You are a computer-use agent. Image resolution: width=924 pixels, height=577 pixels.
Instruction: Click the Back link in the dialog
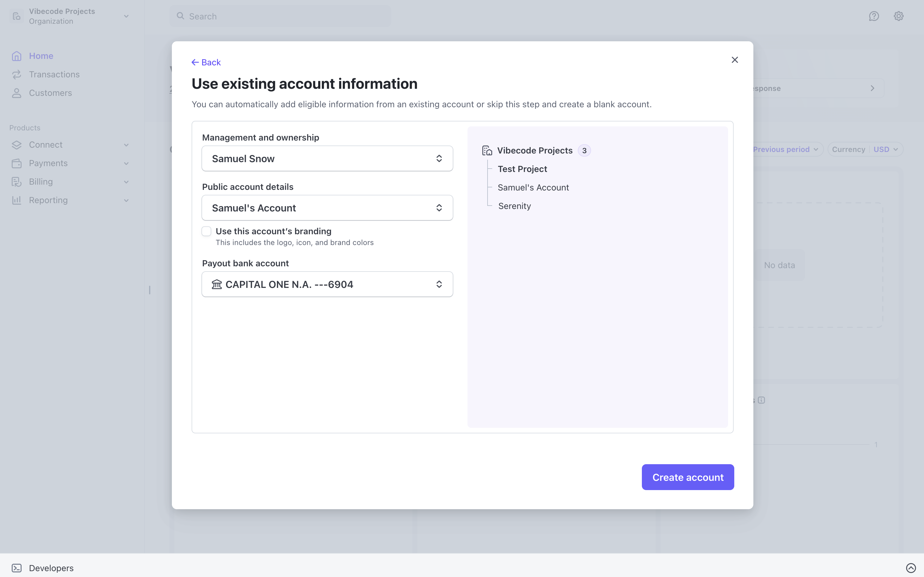[206, 62]
